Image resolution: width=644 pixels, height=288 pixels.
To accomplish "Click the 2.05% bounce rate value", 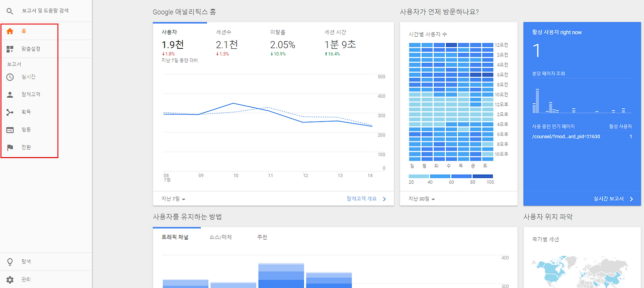I will pos(283,44).
